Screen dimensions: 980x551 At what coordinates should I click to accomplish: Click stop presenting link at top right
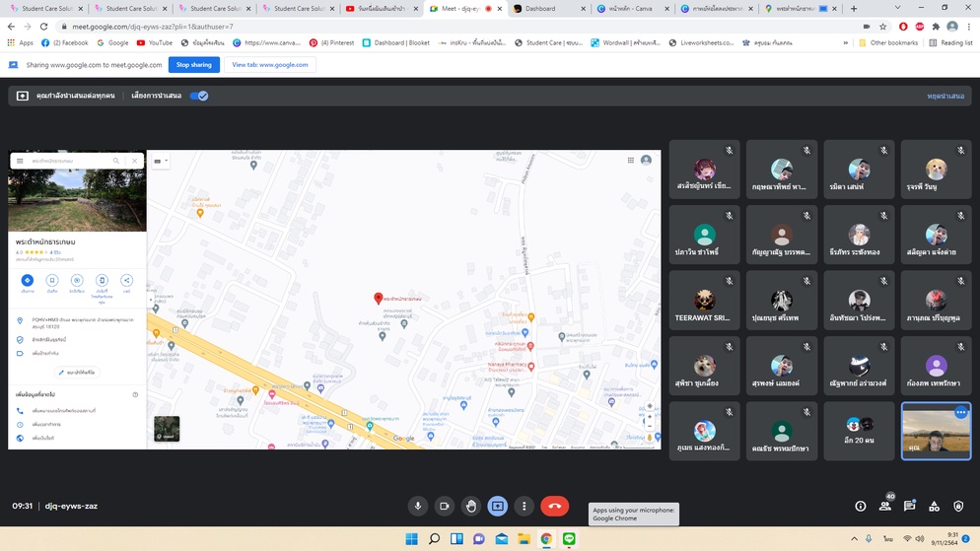click(x=945, y=96)
